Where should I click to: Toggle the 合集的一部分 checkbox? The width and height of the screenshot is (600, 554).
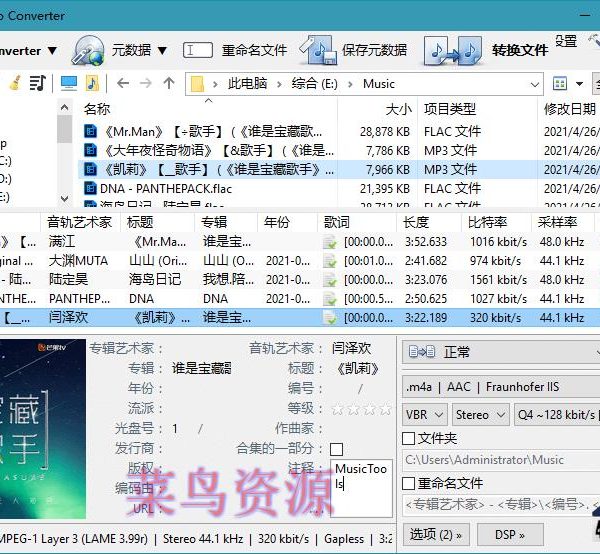tap(336, 449)
